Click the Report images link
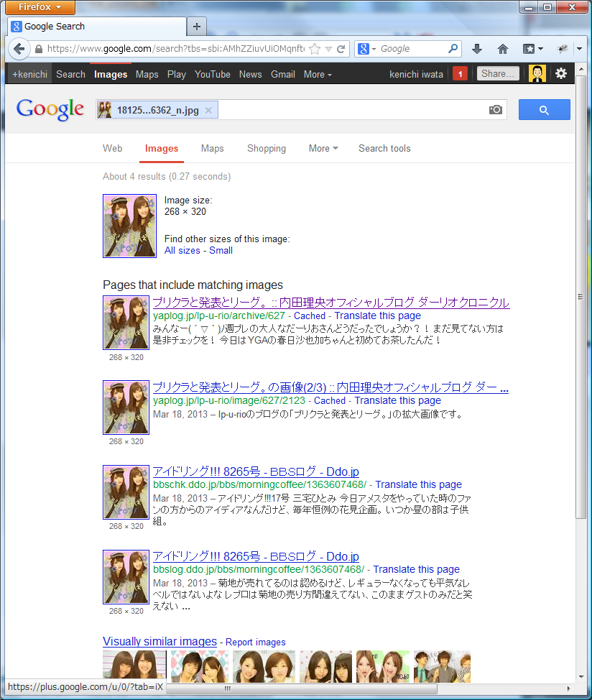 (255, 642)
